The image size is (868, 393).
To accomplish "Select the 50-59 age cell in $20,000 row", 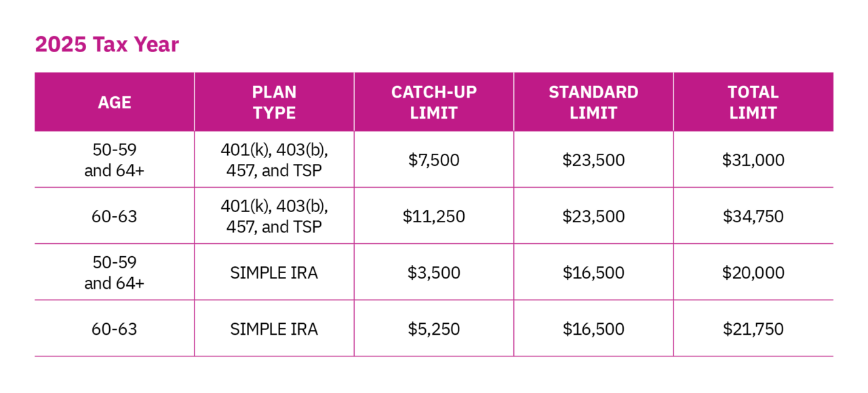I will coord(115,272).
